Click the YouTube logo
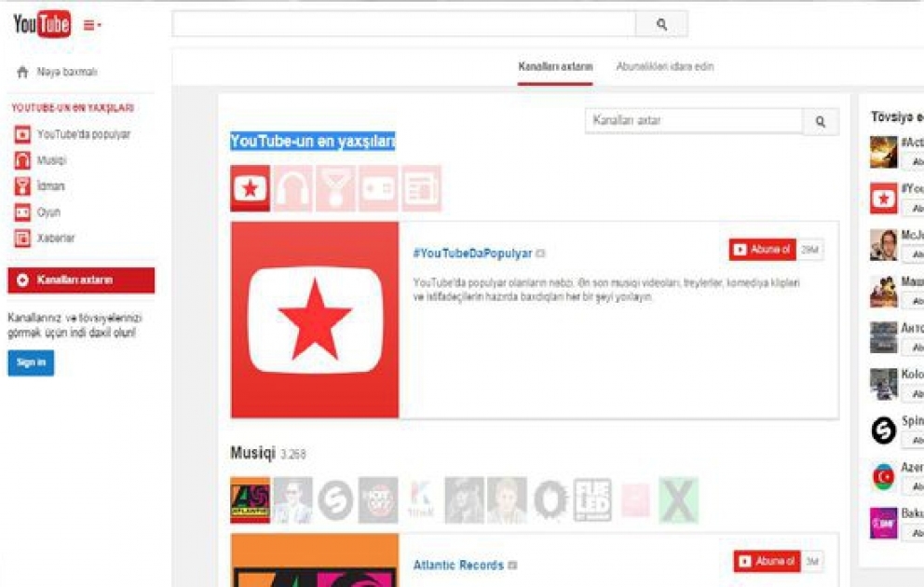 click(x=42, y=24)
